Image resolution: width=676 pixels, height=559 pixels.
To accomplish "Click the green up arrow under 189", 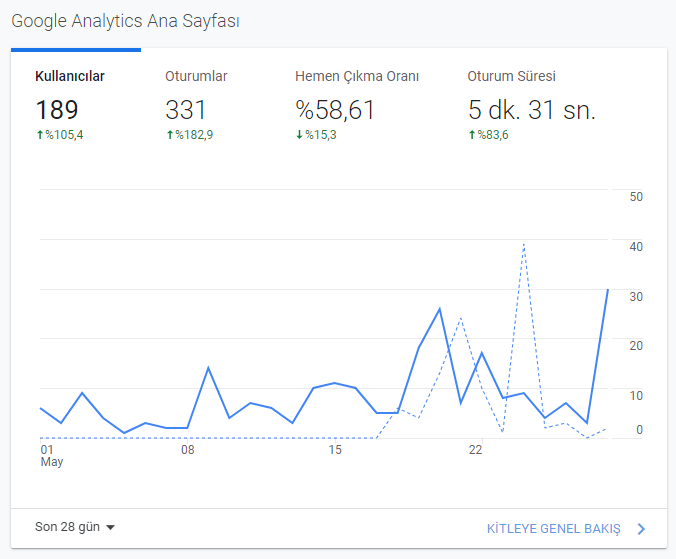I will 40,135.
